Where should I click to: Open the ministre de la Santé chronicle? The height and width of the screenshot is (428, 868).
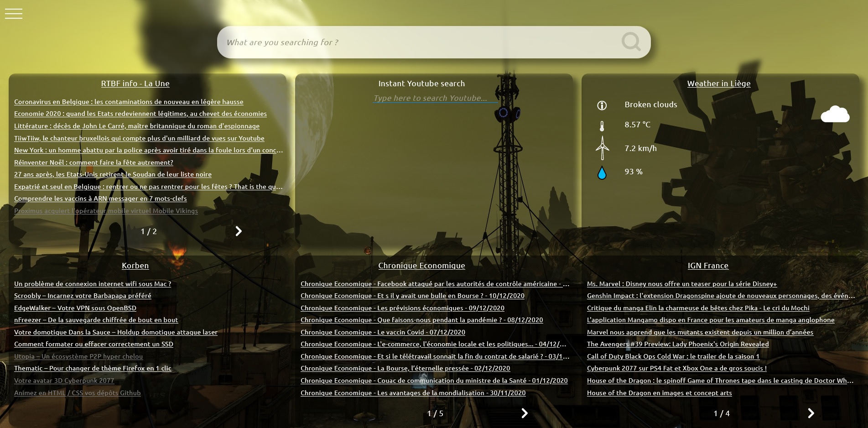[434, 381]
